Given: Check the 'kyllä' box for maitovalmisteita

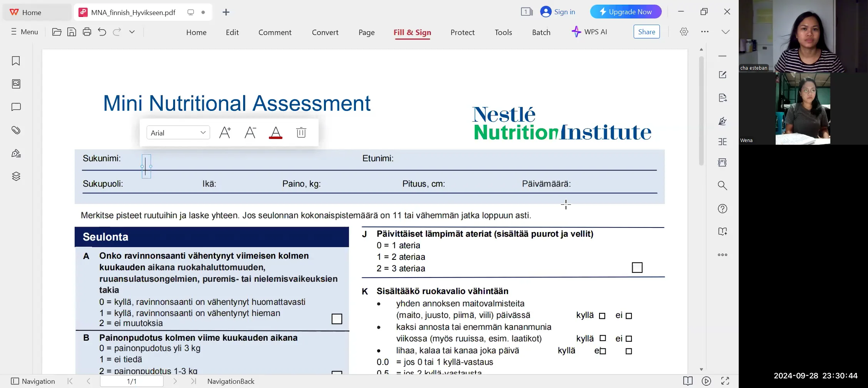Looking at the screenshot, I should [x=602, y=315].
